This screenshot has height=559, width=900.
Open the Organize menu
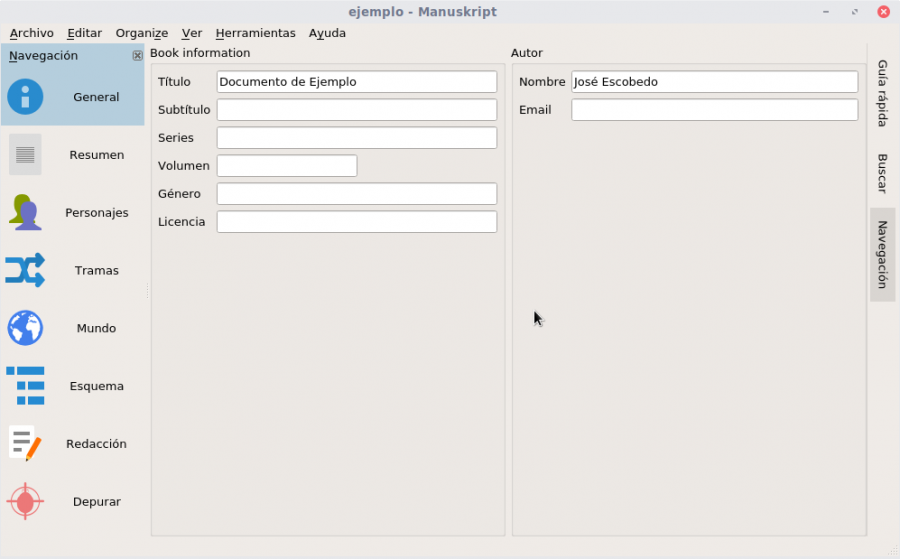[x=142, y=33]
